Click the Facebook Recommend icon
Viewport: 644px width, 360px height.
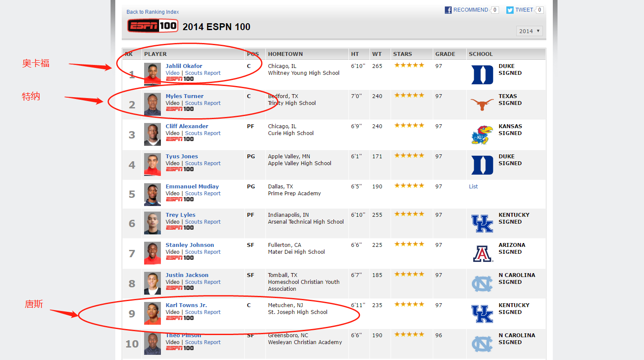(448, 10)
